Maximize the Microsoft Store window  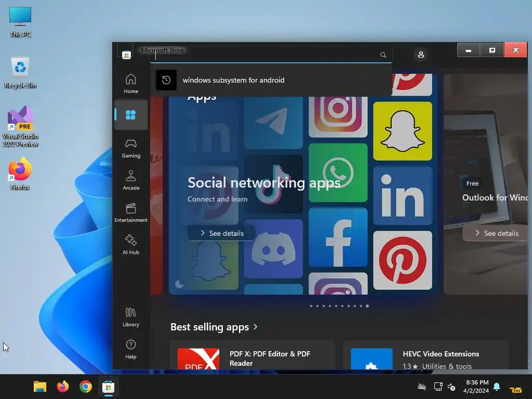coord(492,50)
